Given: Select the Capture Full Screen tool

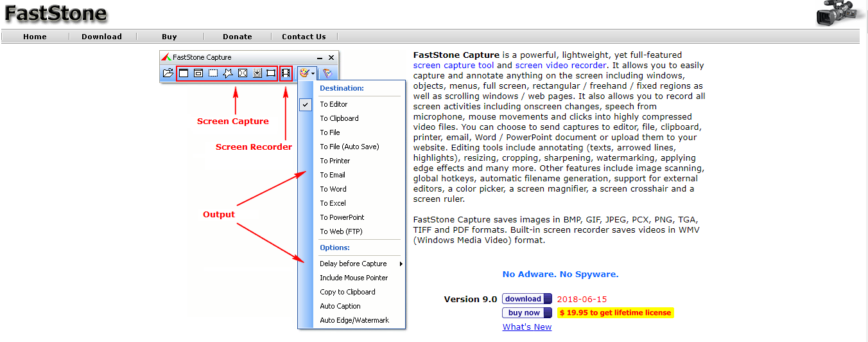Looking at the screenshot, I should pos(243,73).
